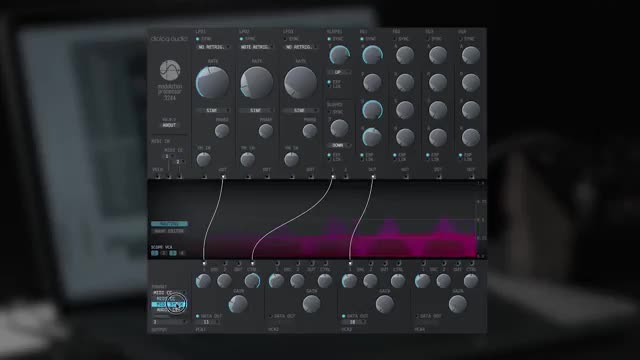The height and width of the screenshot is (360, 640).
Task: Click the ABOUT button
Action: (x=169, y=125)
